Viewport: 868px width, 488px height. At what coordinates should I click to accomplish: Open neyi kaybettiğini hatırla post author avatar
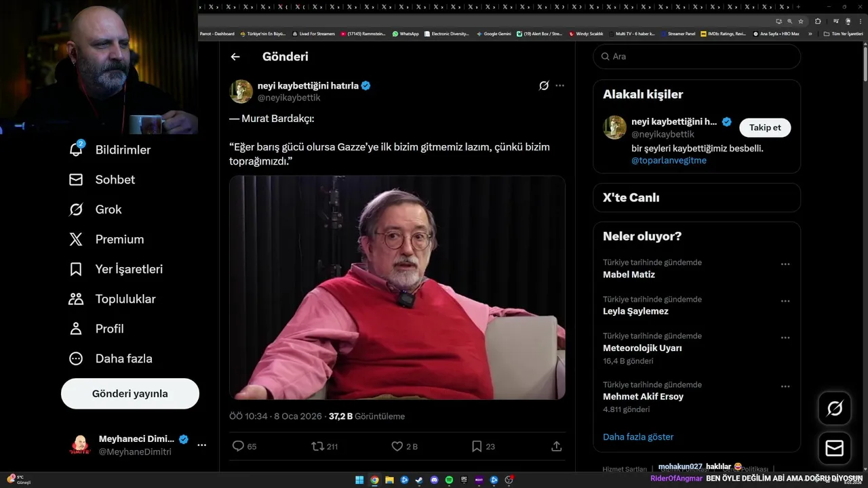pyautogui.click(x=241, y=91)
